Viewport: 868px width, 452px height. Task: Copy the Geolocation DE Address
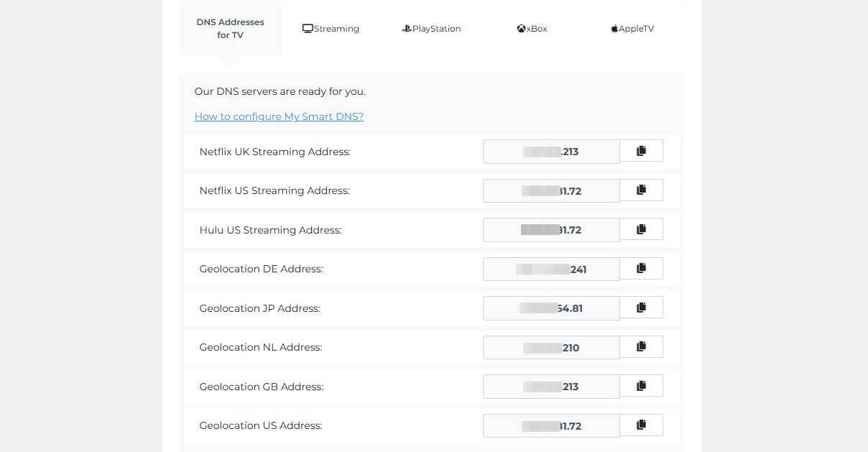[x=641, y=267]
